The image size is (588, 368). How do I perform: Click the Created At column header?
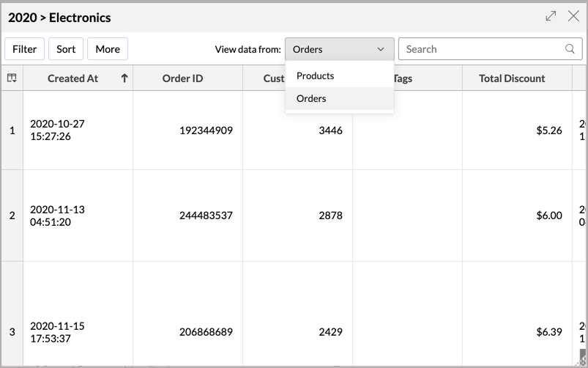click(x=72, y=78)
